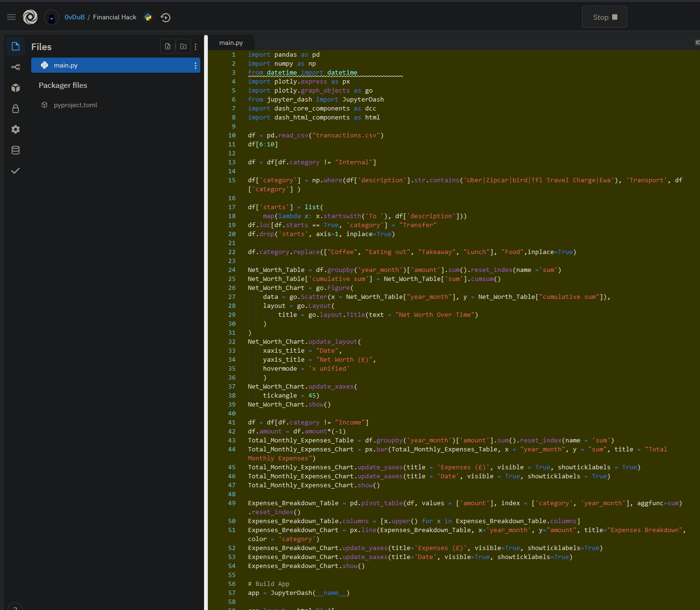700x610 pixels.
Task: Click the Python language icon in header
Action: click(148, 17)
